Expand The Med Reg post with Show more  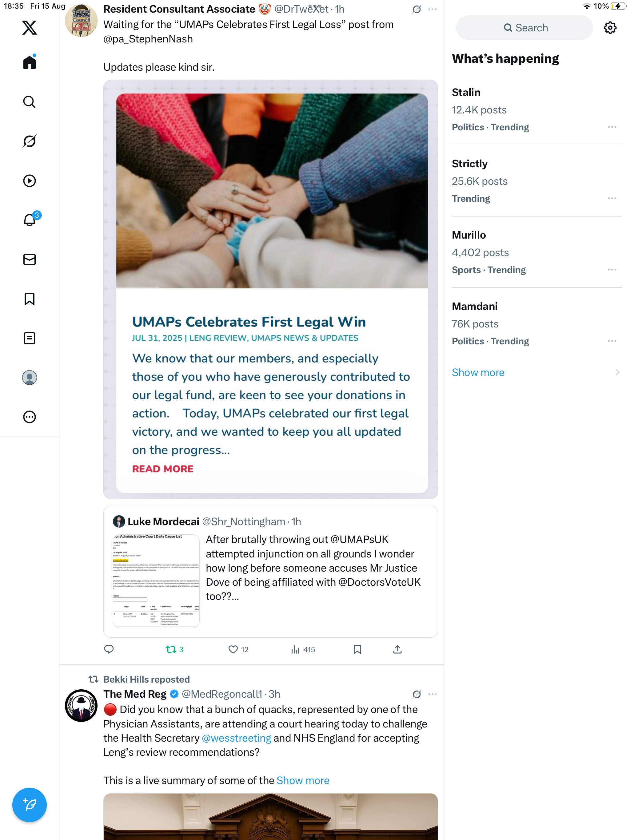pyautogui.click(x=303, y=780)
